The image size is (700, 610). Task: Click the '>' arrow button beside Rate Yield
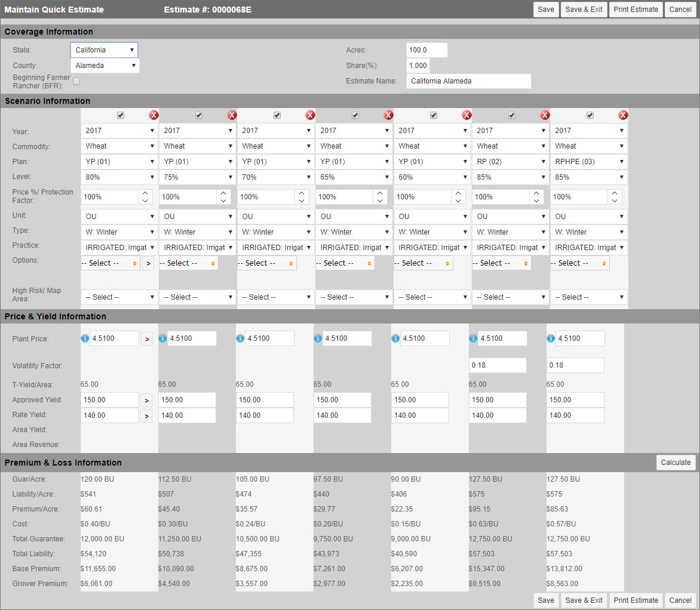(x=147, y=416)
